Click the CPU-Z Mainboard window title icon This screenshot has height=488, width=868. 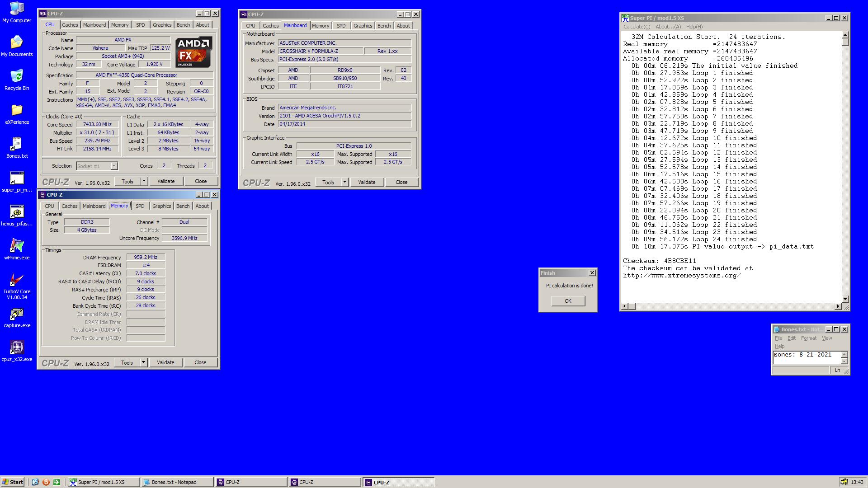(244, 14)
